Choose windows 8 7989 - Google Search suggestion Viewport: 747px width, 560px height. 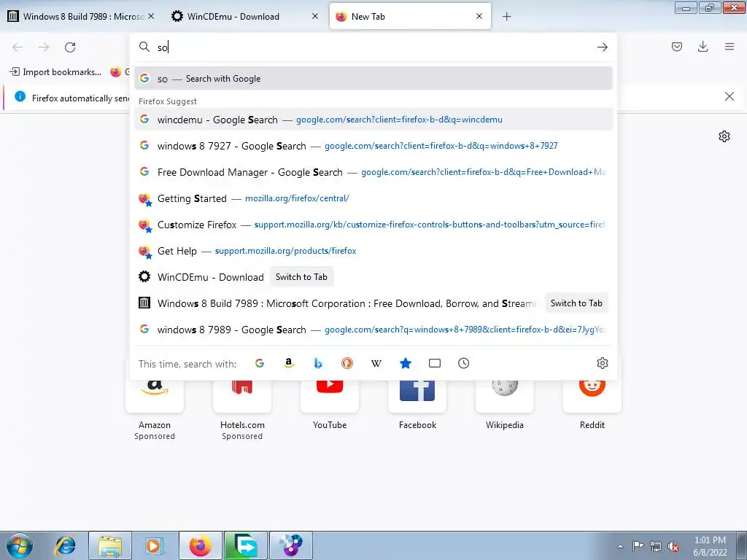pos(373,329)
